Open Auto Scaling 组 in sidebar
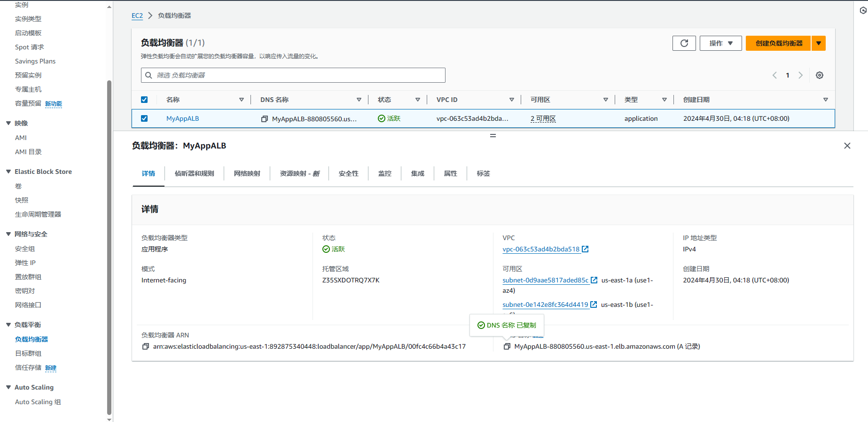This screenshot has width=868, height=422. pyautogui.click(x=38, y=402)
